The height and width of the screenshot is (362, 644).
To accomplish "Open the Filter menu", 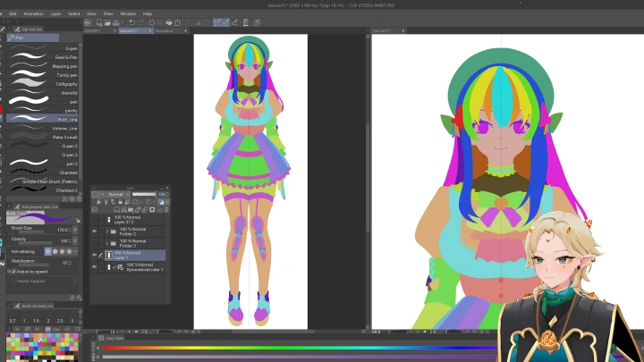I will tap(108, 13).
